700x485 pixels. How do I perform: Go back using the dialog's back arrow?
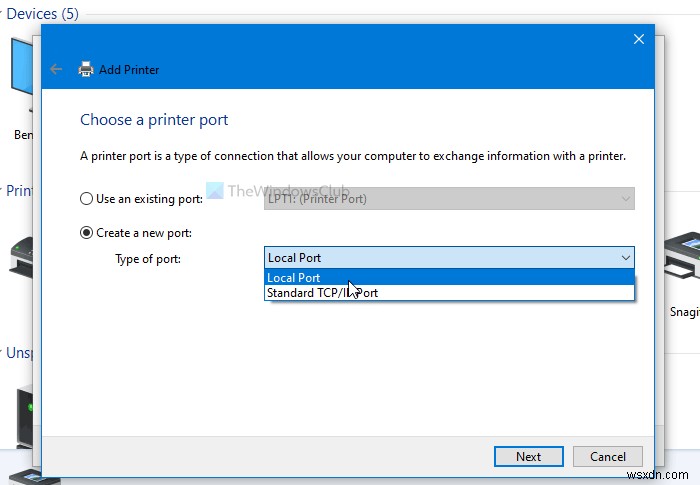(56, 70)
